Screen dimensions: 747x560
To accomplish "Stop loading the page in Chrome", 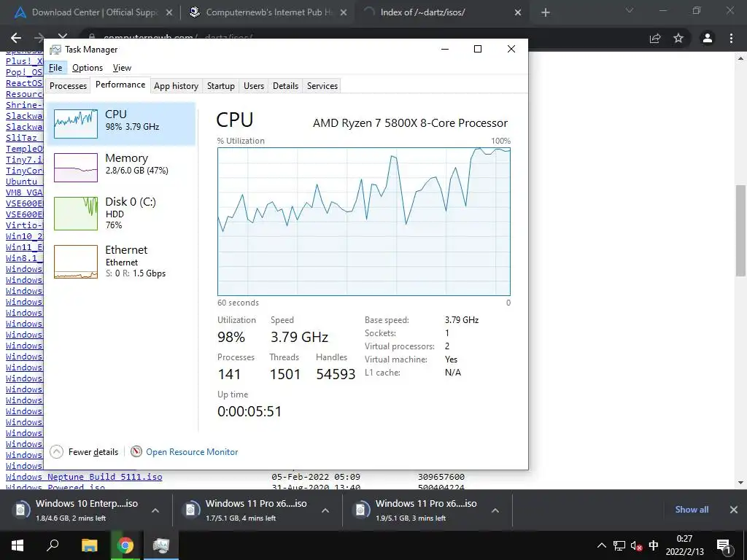I will (x=63, y=36).
